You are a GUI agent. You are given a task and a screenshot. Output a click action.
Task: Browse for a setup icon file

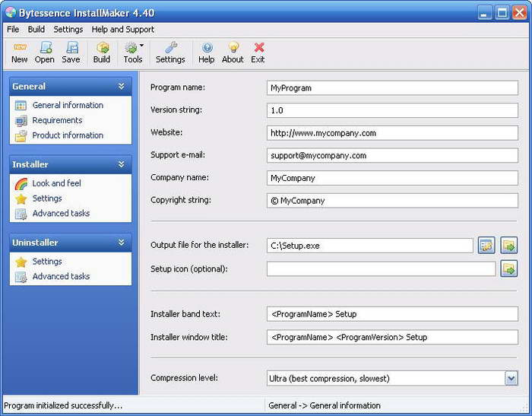pyautogui.click(x=509, y=268)
